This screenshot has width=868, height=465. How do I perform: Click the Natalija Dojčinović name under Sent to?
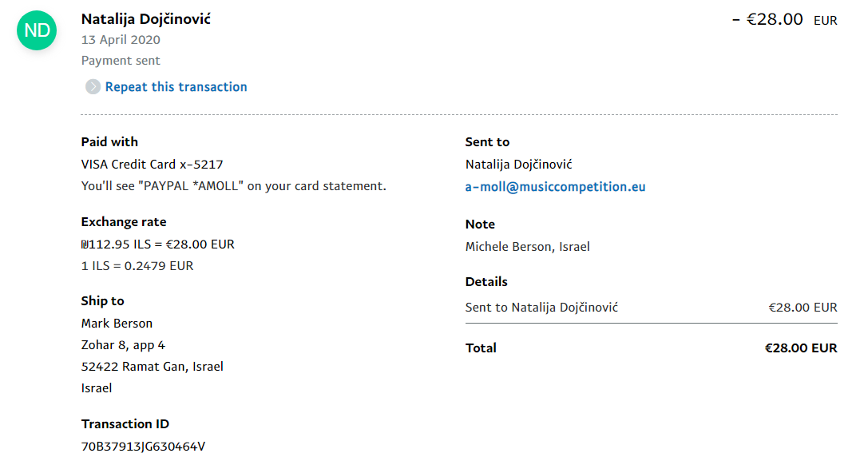(x=518, y=165)
